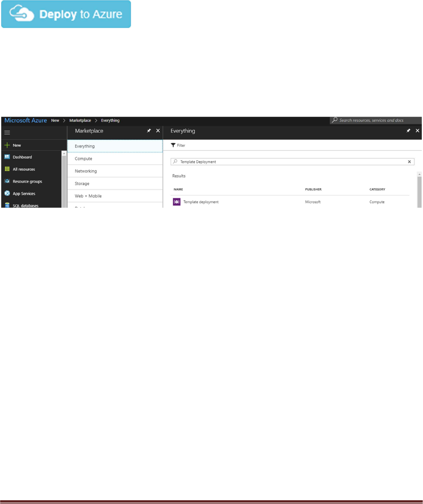
Task: Open the Dashboard icon in sidebar
Action: [7, 157]
